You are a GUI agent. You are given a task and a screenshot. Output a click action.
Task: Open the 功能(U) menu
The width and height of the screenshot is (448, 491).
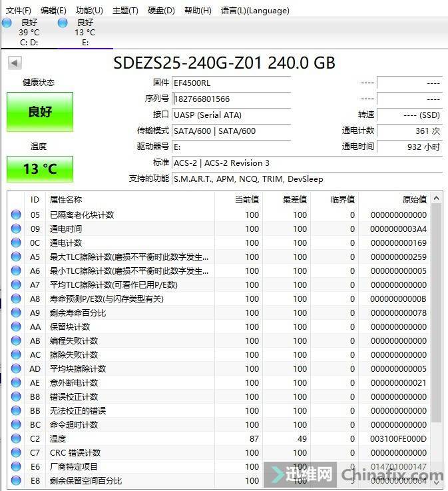[89, 11]
